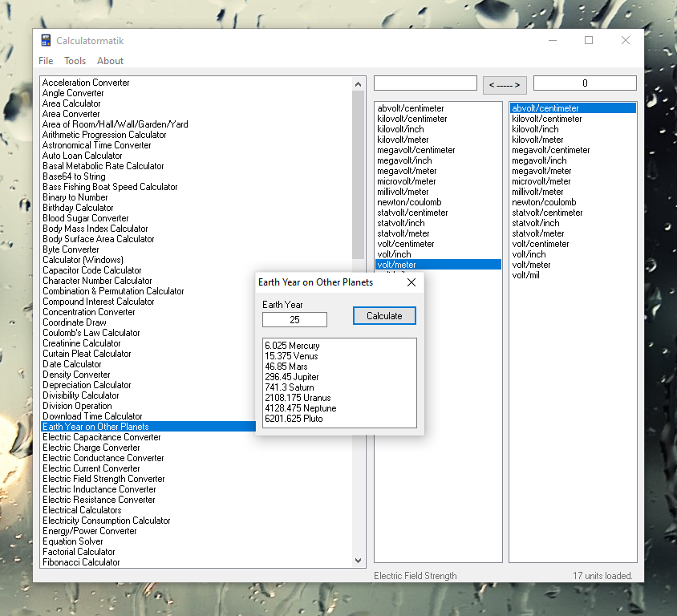The image size is (677, 616).
Task: Select the Jupiter result row
Action: point(292,377)
